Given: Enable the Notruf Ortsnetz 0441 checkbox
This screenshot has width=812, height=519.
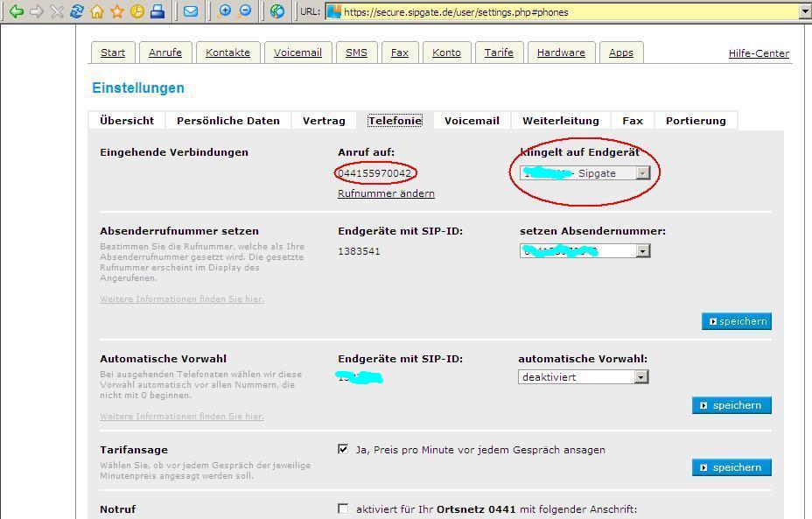Looking at the screenshot, I should (x=343, y=508).
